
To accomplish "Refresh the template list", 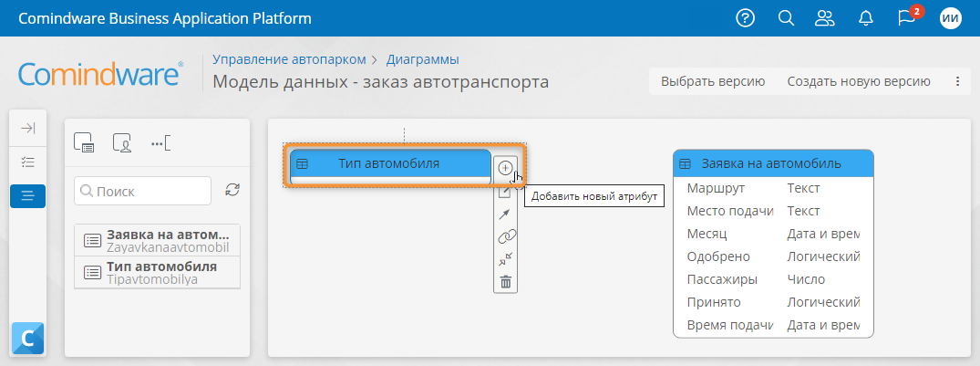I will [232, 190].
